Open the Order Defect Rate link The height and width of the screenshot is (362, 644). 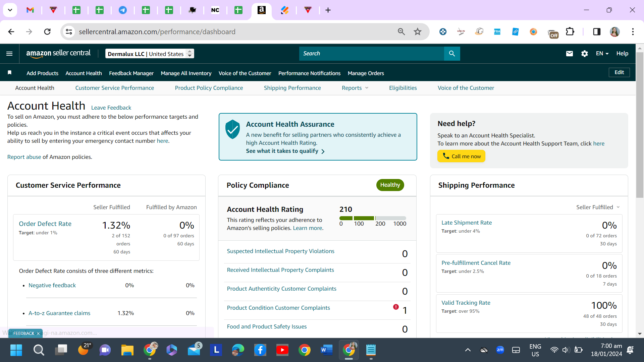click(45, 224)
